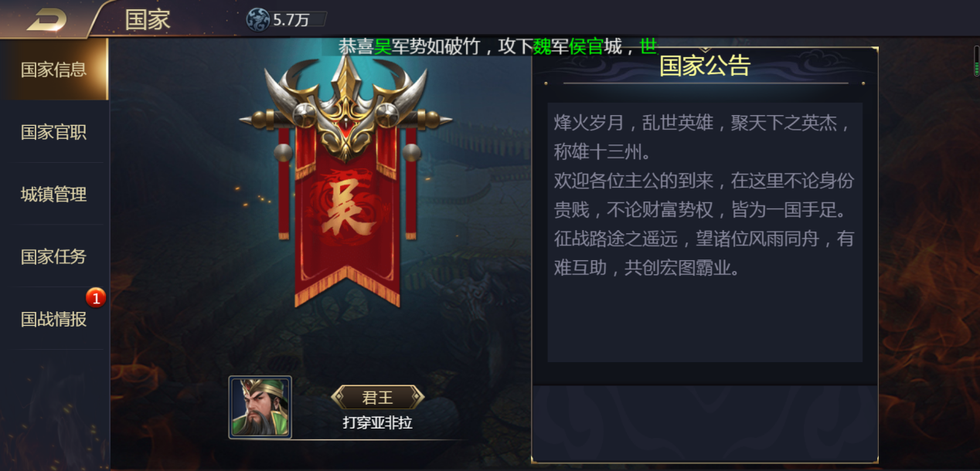Click the empty panel below the announcement
980x471 pixels.
705,421
